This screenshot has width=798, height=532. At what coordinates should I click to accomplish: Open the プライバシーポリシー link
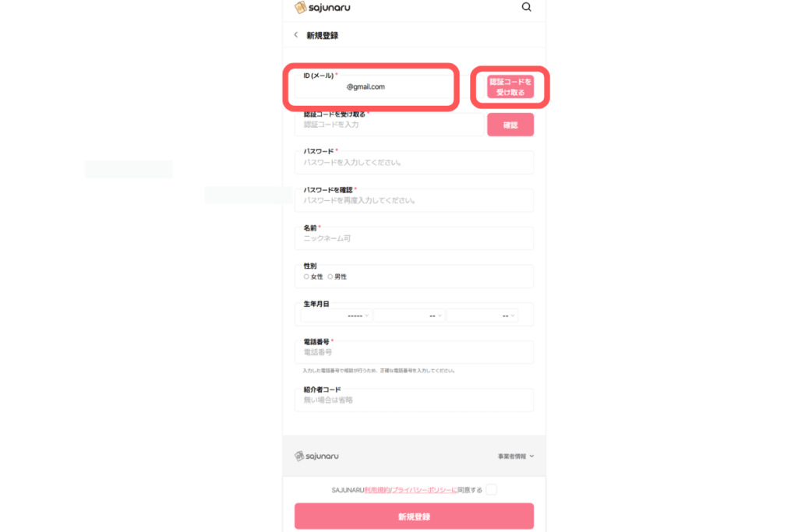[424, 490]
